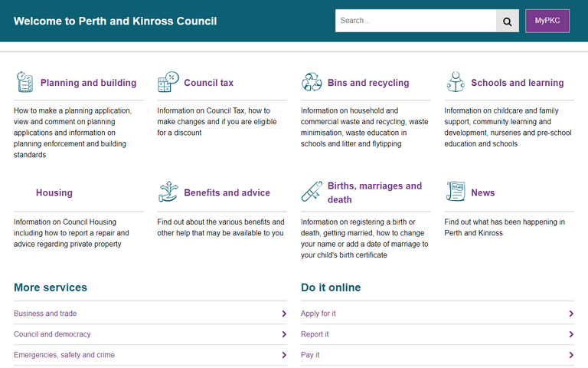Viewport: 588px width, 368px height.
Task: Open the Pay it link
Action: pyautogui.click(x=310, y=355)
